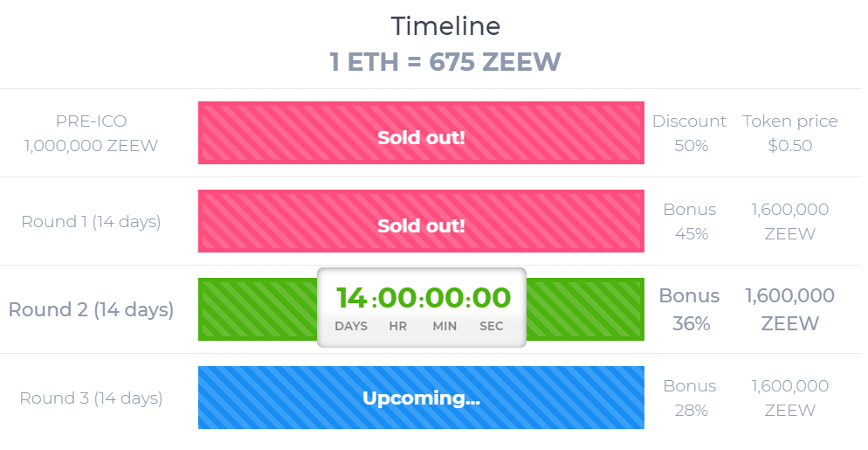Click the PRE-ICO 1,000,000 ZEEW label
Screen dimensions: 868x450
click(92, 133)
